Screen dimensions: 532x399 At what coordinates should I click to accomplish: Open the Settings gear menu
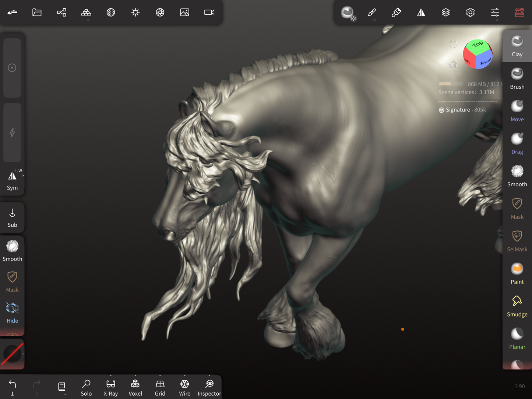(470, 13)
